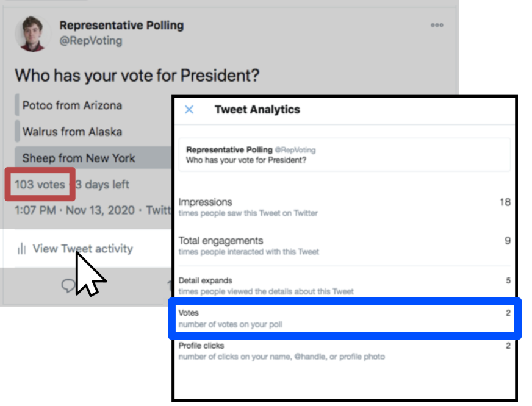Click the Tweet Analytics header title

pos(257,110)
